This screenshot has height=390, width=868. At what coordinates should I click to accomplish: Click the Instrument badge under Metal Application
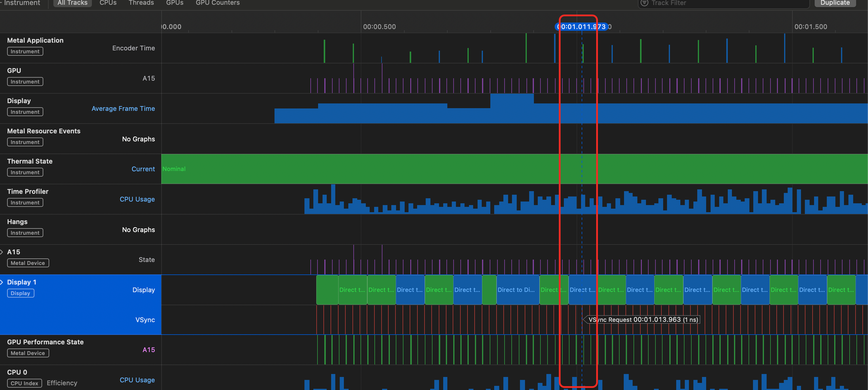point(25,52)
